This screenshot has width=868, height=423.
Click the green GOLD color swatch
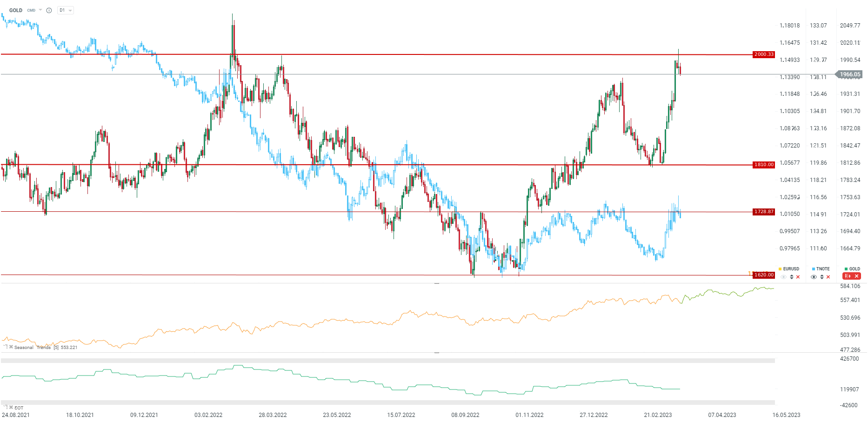point(846,269)
